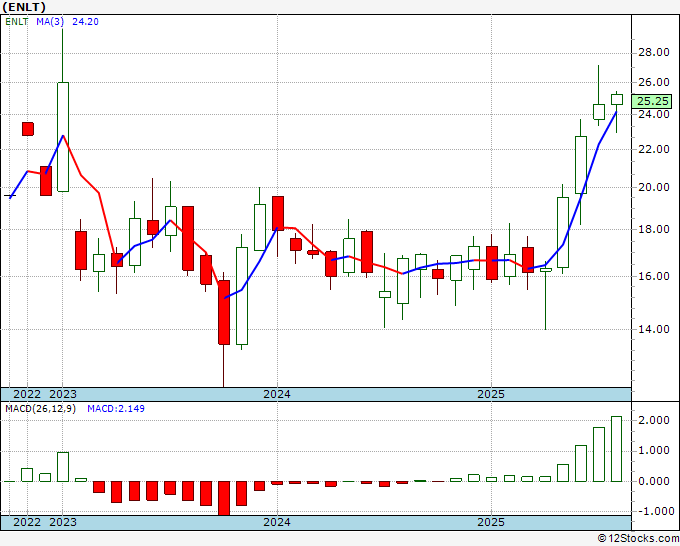Click the 26.00 price axis label

click(x=654, y=82)
